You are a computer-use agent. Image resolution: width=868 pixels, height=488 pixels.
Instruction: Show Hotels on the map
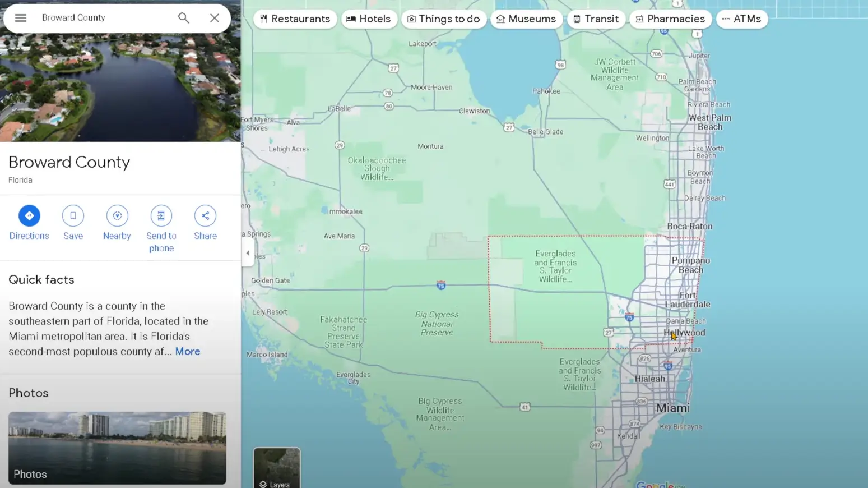(369, 19)
